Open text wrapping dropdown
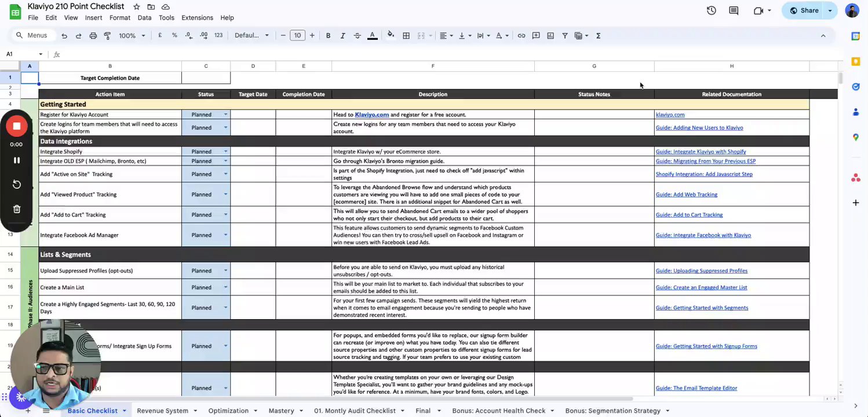 [483, 35]
